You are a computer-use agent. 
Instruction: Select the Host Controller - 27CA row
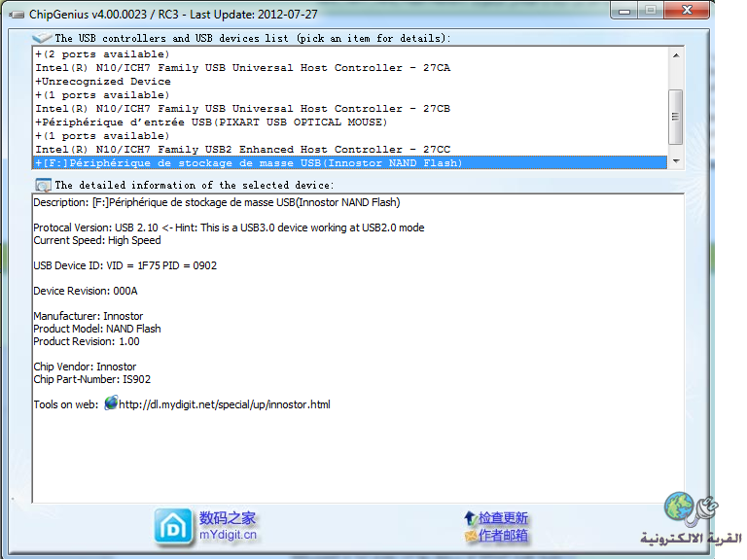[x=350, y=68]
